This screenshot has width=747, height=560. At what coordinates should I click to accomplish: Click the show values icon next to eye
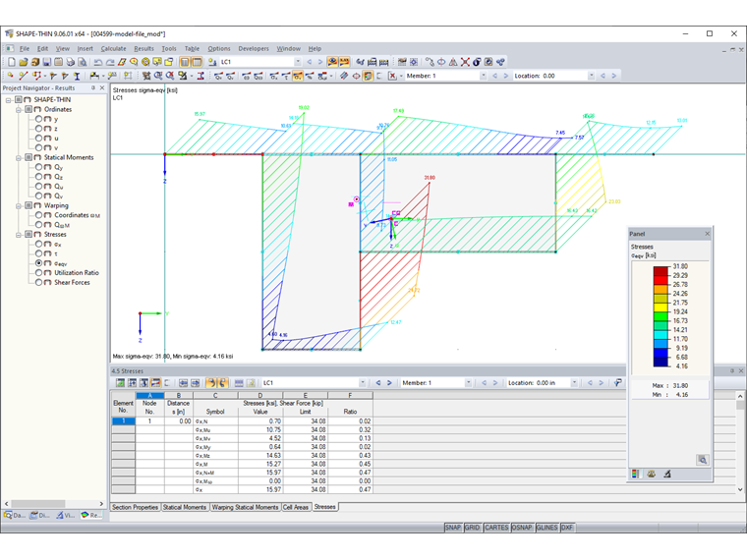tap(344, 62)
